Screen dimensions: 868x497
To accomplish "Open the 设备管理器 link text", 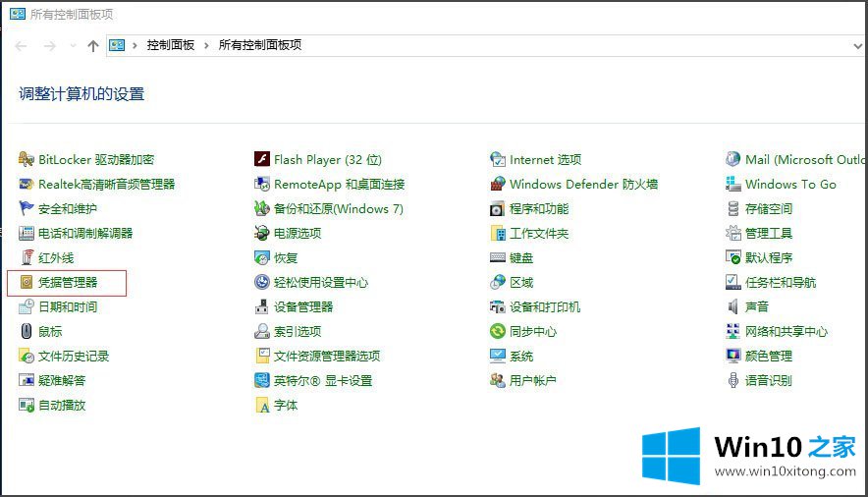I will [304, 306].
